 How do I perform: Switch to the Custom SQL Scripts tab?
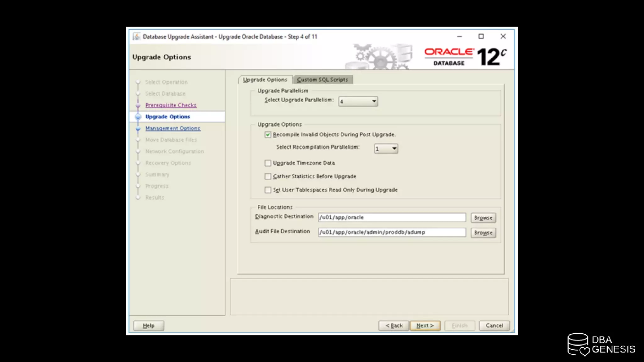[322, 80]
